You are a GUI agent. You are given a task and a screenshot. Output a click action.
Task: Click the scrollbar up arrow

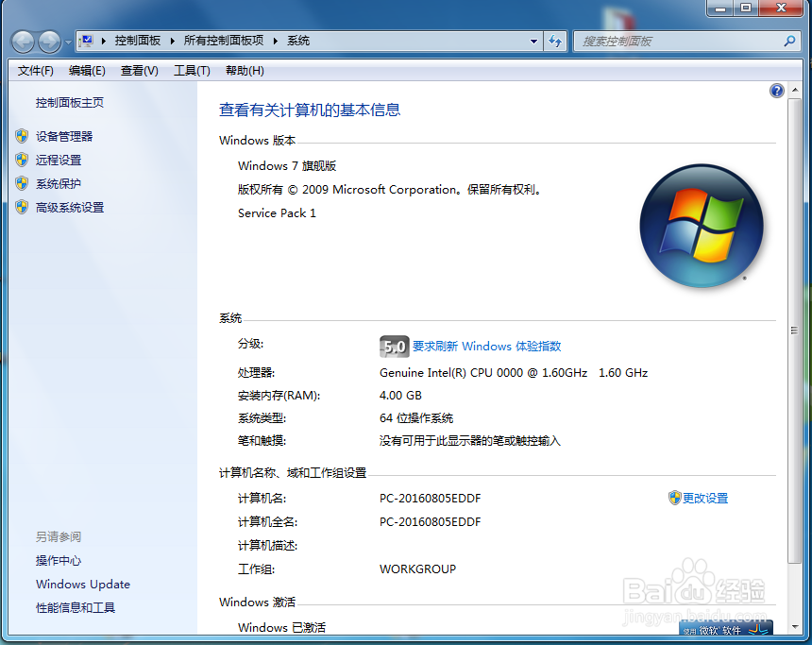tap(795, 90)
